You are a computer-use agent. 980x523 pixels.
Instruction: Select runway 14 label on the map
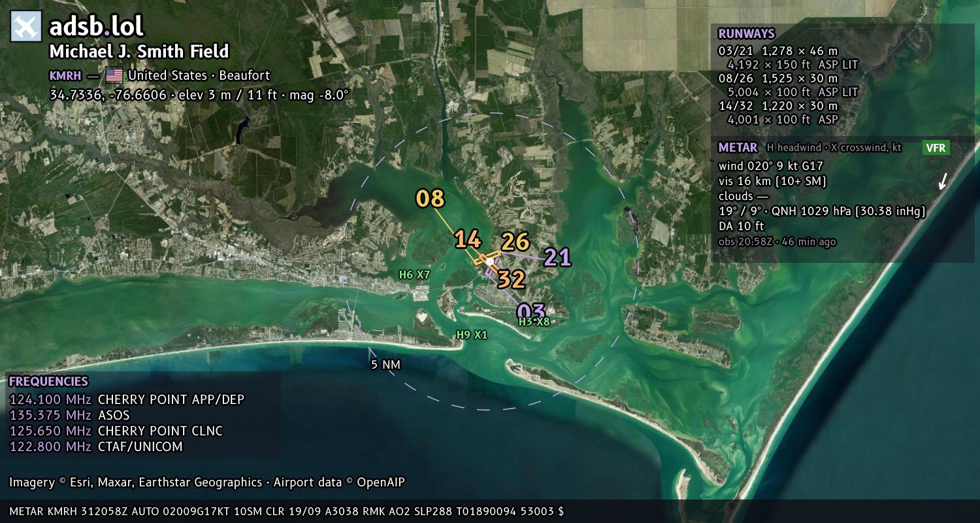coord(468,239)
